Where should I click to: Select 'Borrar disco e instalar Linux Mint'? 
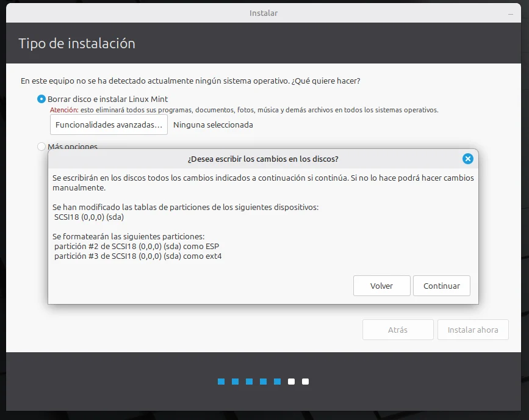pos(41,99)
